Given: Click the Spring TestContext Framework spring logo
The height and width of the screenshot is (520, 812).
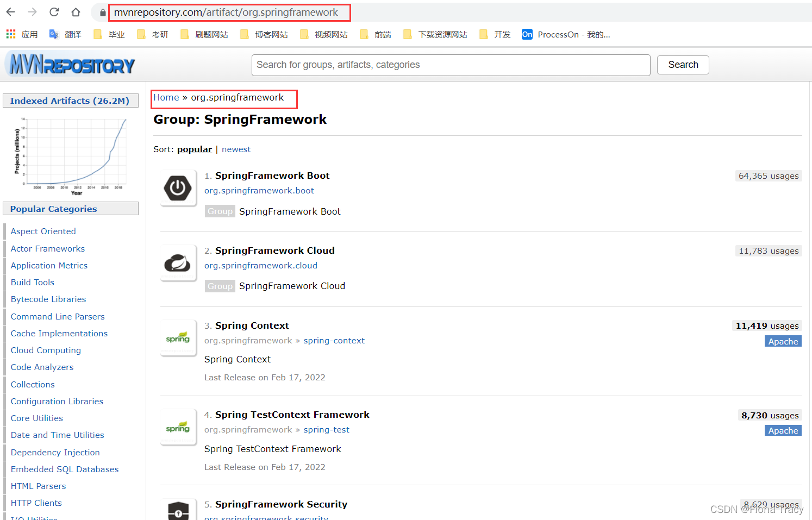Looking at the screenshot, I should 178,427.
